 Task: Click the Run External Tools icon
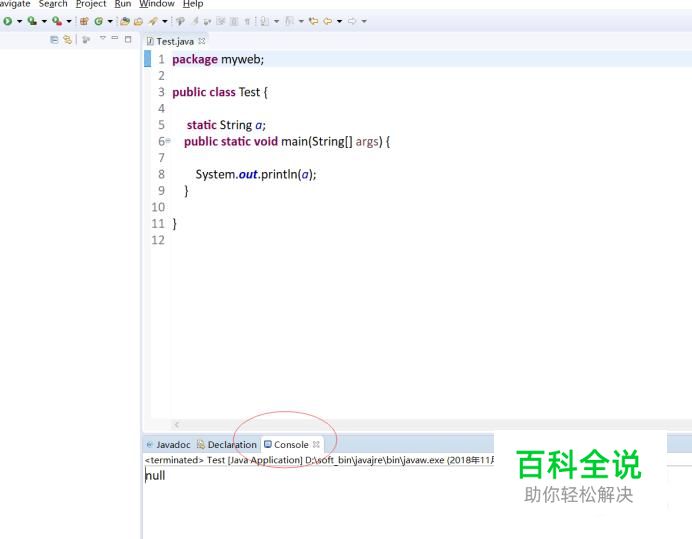pos(56,21)
